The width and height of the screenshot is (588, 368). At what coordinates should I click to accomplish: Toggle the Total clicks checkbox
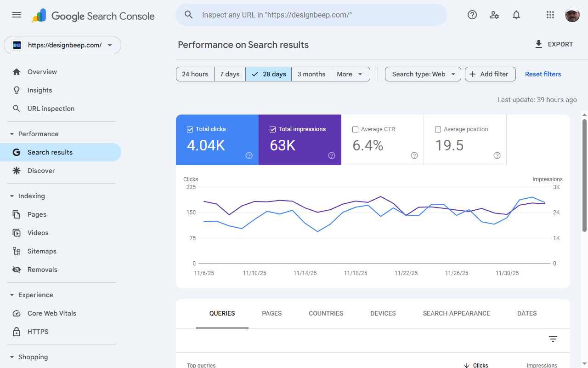tap(190, 129)
